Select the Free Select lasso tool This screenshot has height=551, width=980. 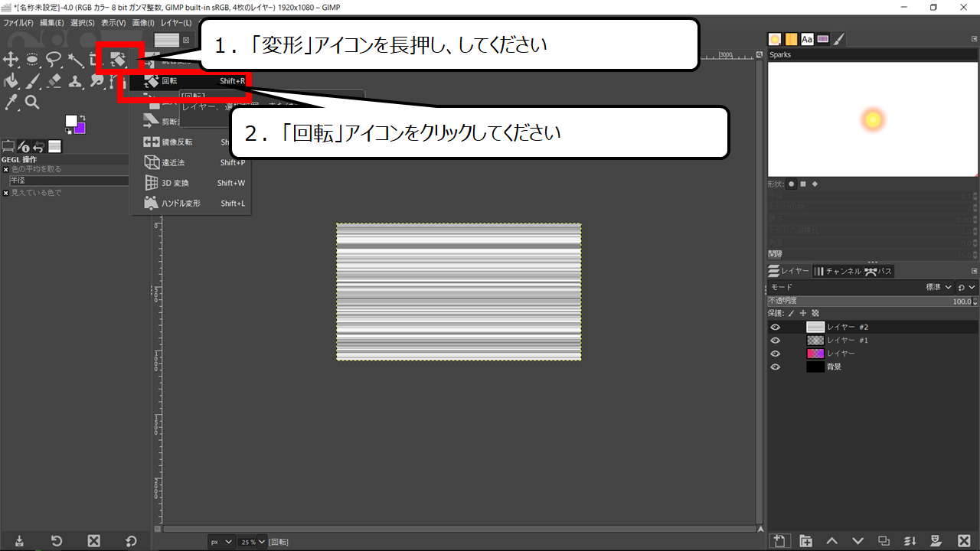point(54,59)
